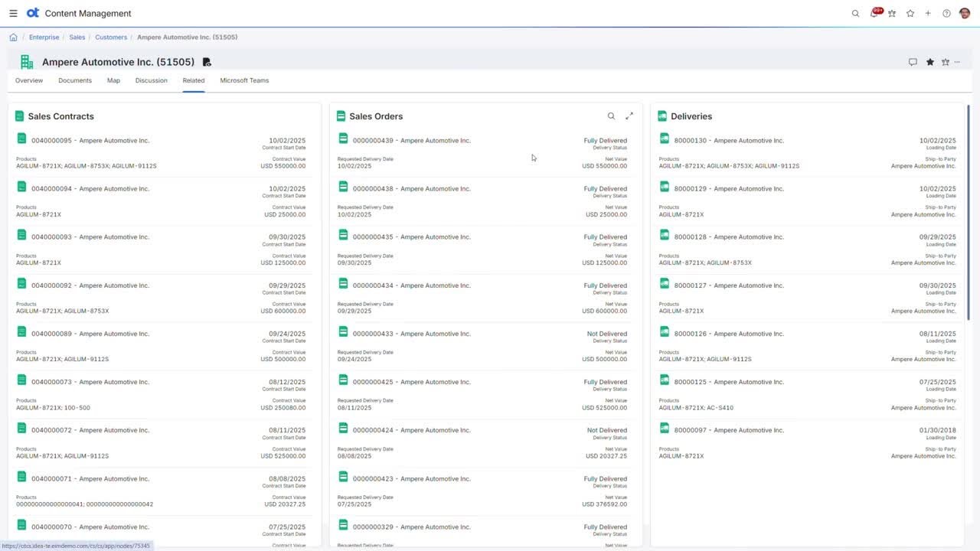Image resolution: width=980 pixels, height=551 pixels.
Task: Click the page vertical scrollbar
Action: click(x=969, y=213)
